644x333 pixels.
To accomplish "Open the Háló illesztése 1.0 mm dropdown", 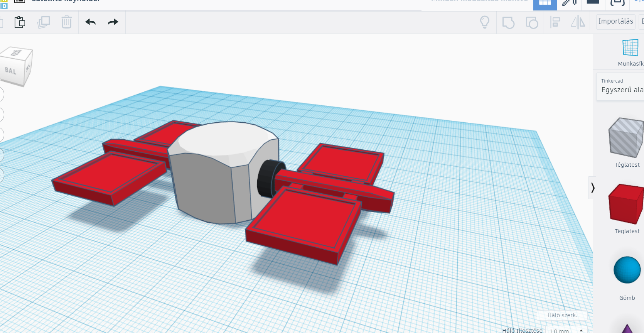I will [566, 330].
